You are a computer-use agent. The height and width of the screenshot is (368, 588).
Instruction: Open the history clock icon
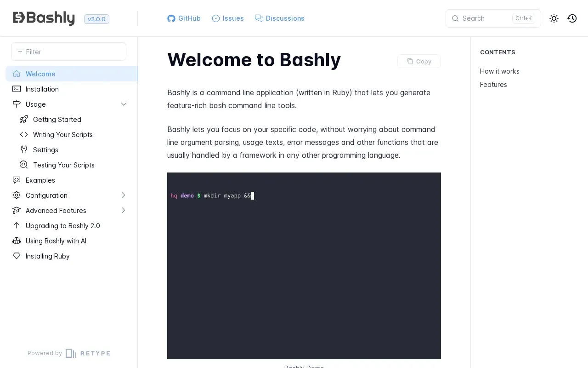tap(572, 18)
